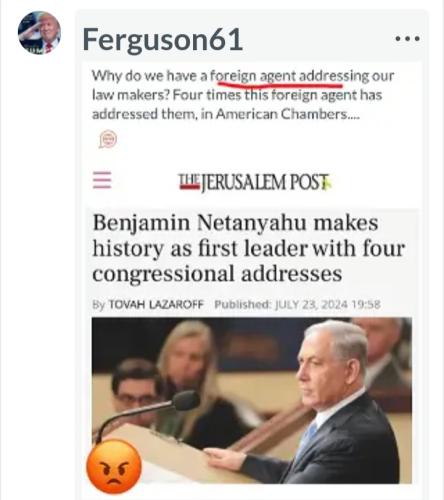Click the published date July 23, 2024
The height and width of the screenshot is (500, 444).
pyautogui.click(x=327, y=304)
